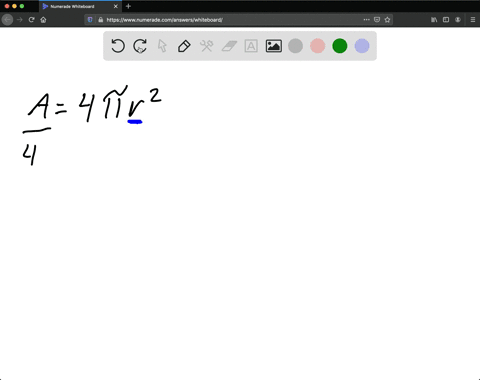Toggle the browser sidebar view
This screenshot has height=380, width=480.
(x=446, y=20)
